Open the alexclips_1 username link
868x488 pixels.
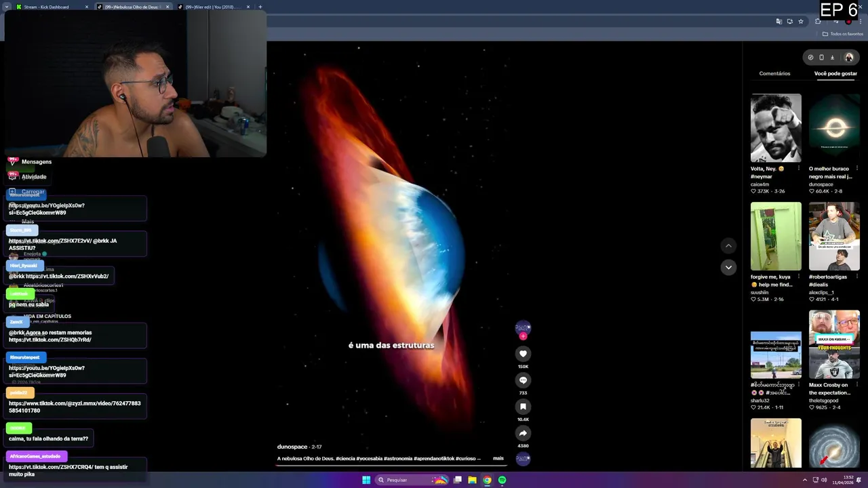[x=823, y=292]
